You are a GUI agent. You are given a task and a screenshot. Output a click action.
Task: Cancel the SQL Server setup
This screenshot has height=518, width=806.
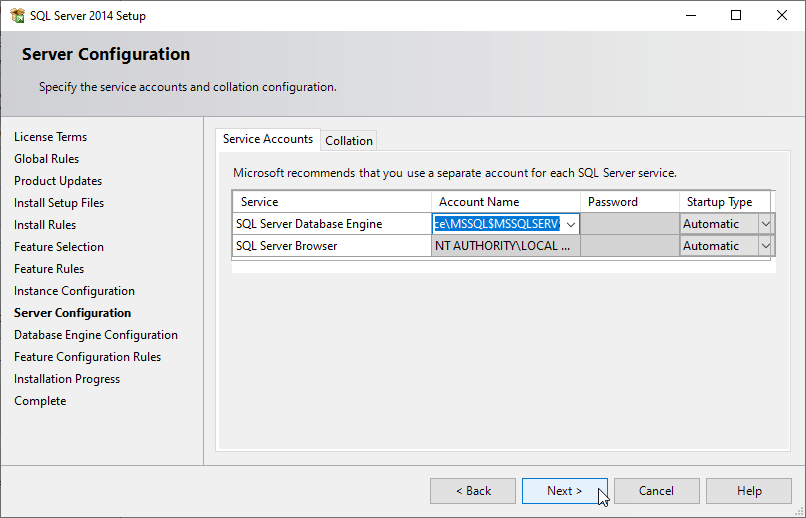pyautogui.click(x=656, y=491)
